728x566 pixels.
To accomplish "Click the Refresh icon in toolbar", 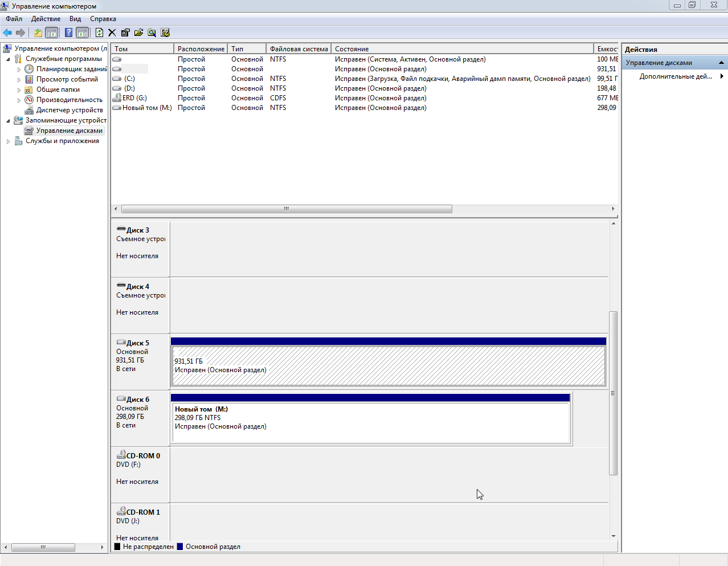I will click(99, 33).
